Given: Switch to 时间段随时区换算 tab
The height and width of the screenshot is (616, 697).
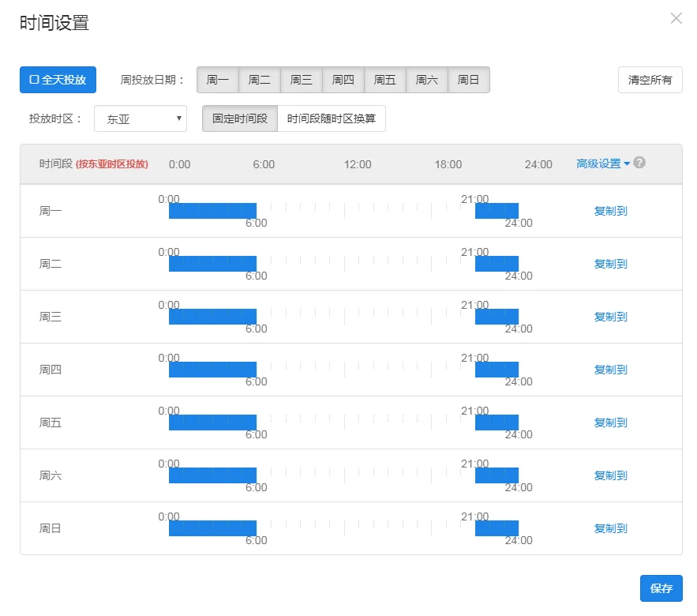Looking at the screenshot, I should 332,119.
